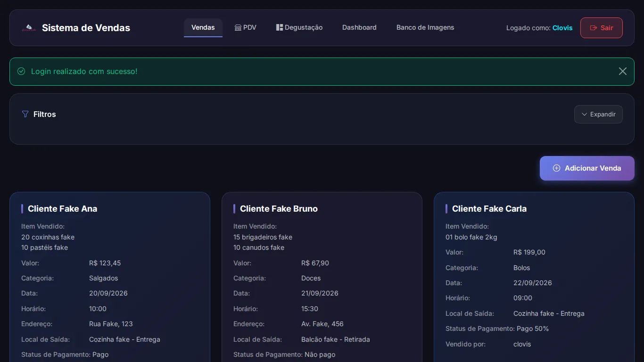This screenshot has width=644, height=362.
Task: Select the Cliente Fake Bruno card title
Action: (x=279, y=209)
